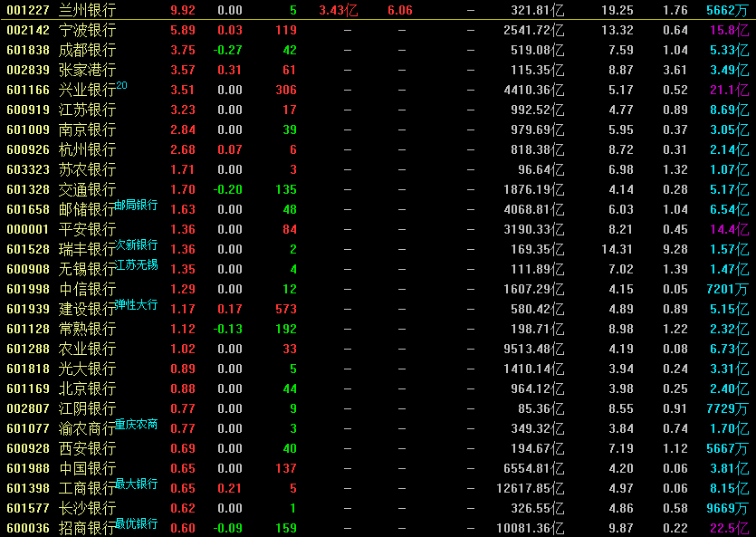Click the magenta amount 22.5亿

(730, 528)
